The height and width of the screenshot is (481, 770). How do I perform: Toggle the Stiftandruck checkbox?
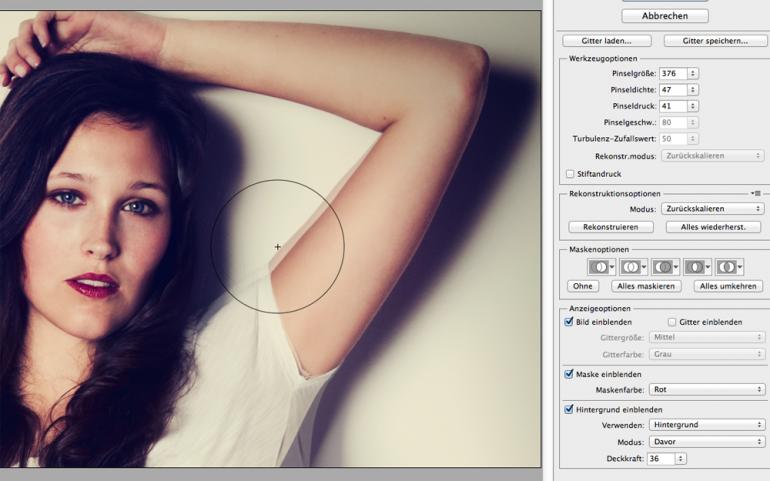(570, 174)
